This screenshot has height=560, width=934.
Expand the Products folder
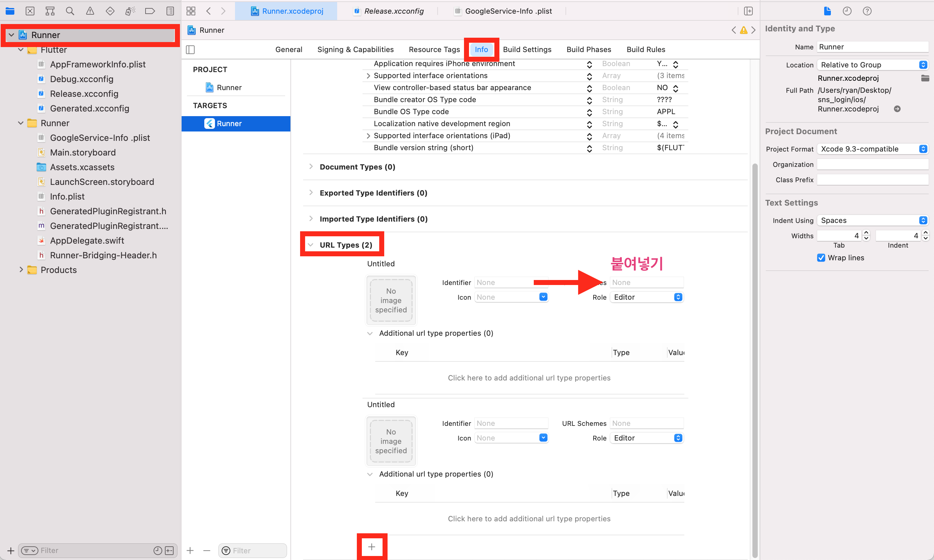(x=21, y=269)
